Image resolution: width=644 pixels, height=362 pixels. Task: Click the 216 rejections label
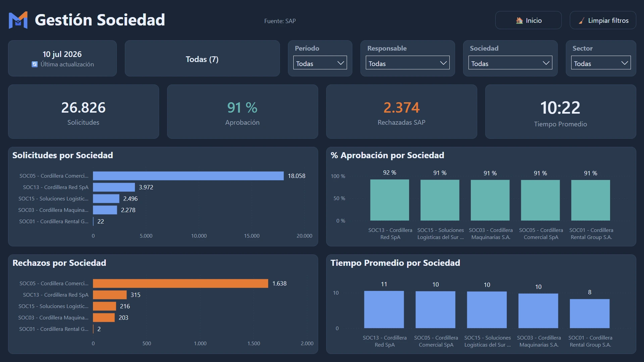[x=125, y=306]
